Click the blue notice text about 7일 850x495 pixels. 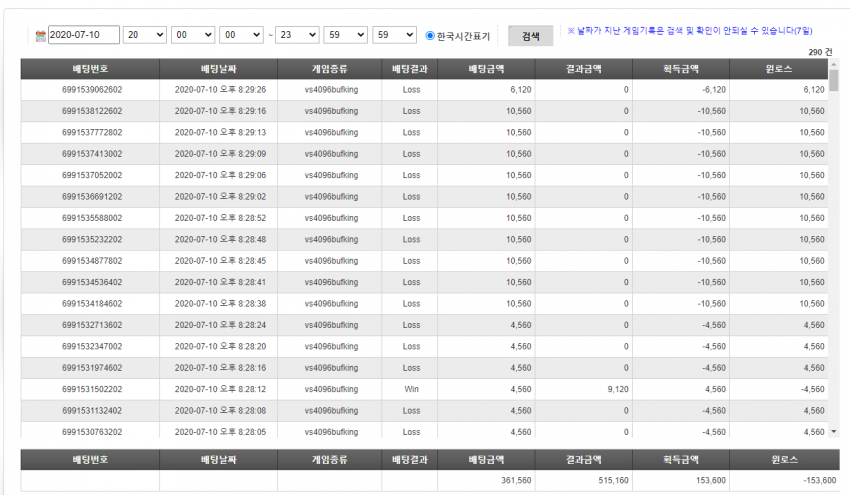tap(690, 31)
